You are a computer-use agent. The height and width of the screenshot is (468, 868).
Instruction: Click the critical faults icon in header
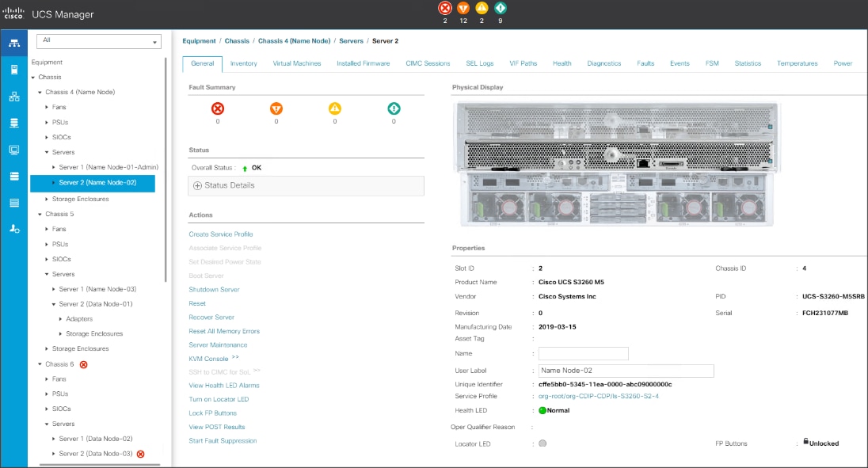[445, 8]
